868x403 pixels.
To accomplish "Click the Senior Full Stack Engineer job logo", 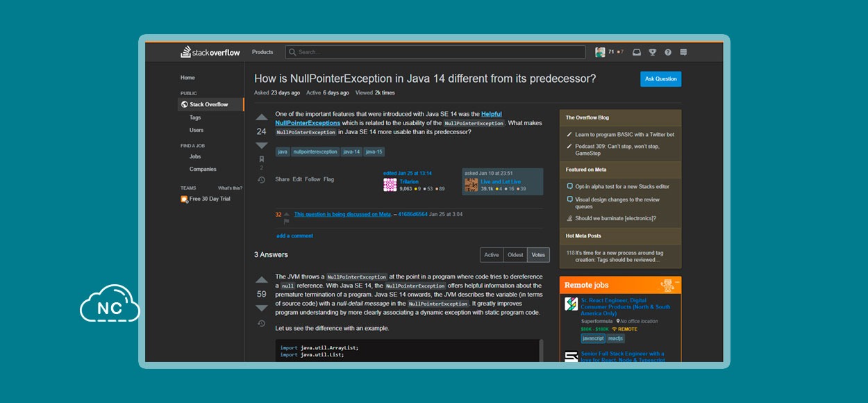I will (x=571, y=358).
